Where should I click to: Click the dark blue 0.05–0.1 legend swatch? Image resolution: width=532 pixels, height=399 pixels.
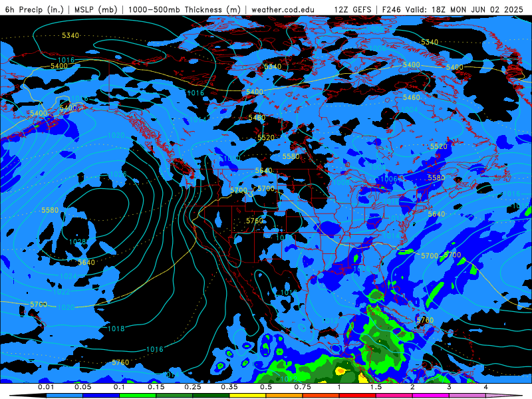[101, 396]
